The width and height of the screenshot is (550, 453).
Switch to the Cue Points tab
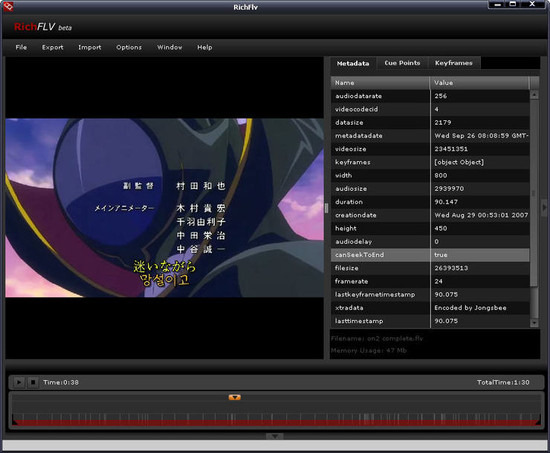pos(402,63)
